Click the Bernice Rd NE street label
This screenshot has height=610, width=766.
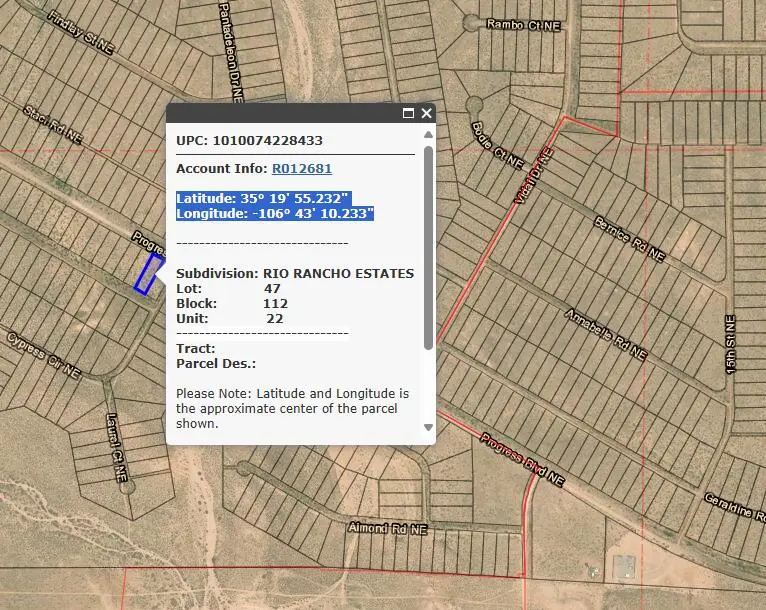pos(629,239)
